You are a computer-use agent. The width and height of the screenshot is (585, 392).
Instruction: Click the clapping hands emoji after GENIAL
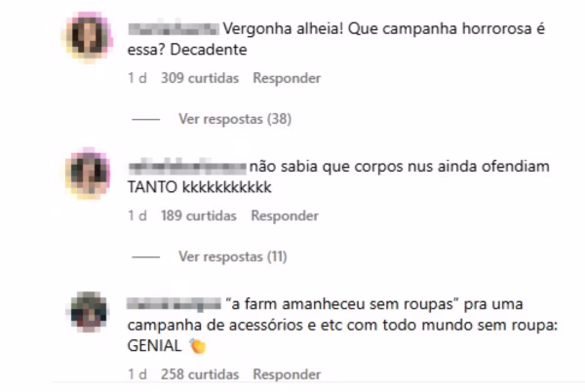point(197,346)
